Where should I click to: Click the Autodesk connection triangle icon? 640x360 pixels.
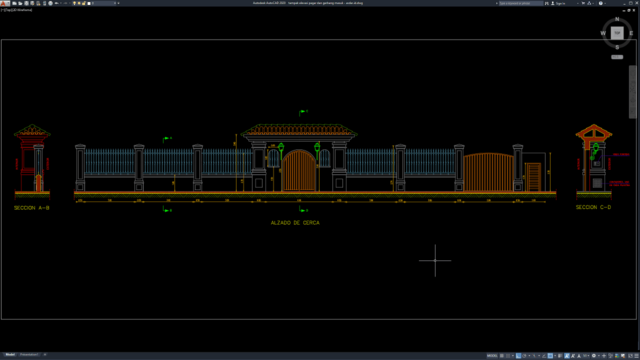click(589, 3)
